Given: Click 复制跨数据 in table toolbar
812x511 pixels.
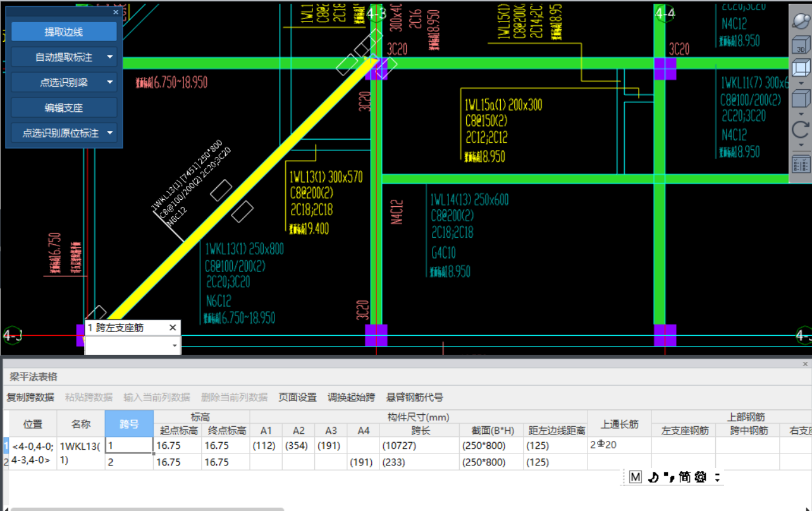Looking at the screenshot, I should pos(30,397).
